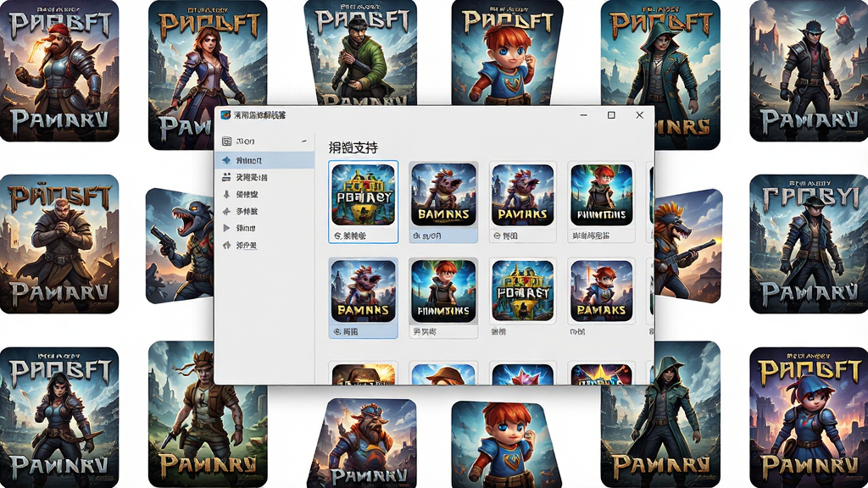This screenshot has height=488, width=868.
Task: Click the app logo icon in the title bar
Action: [x=225, y=115]
